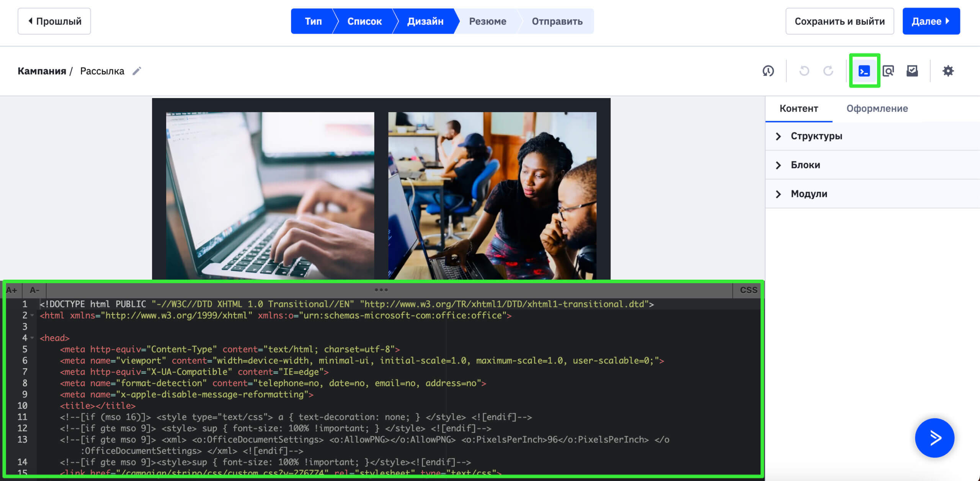Increase font size with A+ button
Image resolution: width=980 pixels, height=481 pixels.
pyautogui.click(x=12, y=290)
